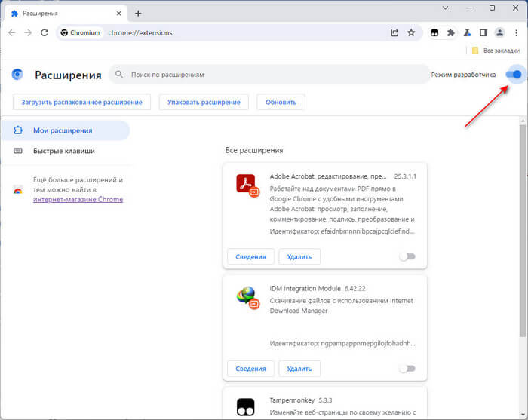The image size is (528, 420).
Task: Click the share page icon in address bar
Action: click(394, 32)
